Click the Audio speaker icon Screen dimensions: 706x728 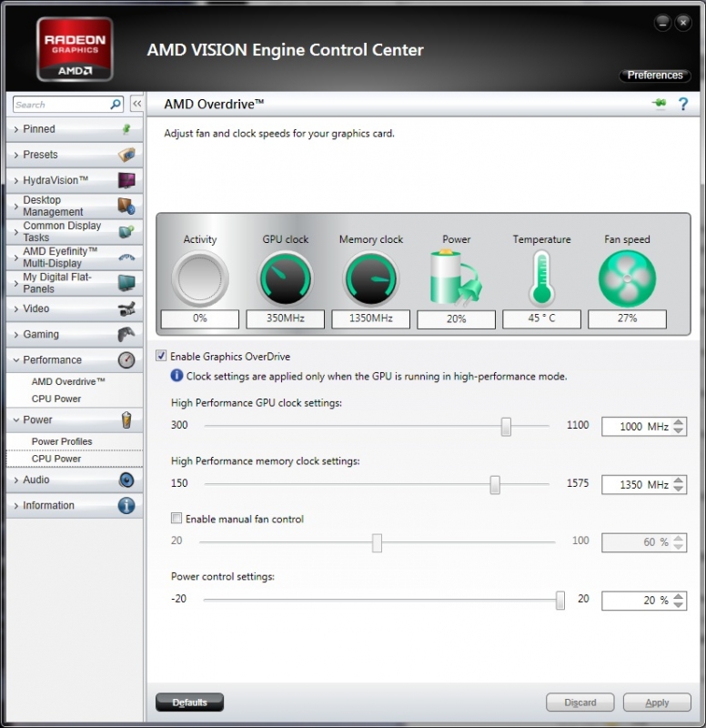127,480
